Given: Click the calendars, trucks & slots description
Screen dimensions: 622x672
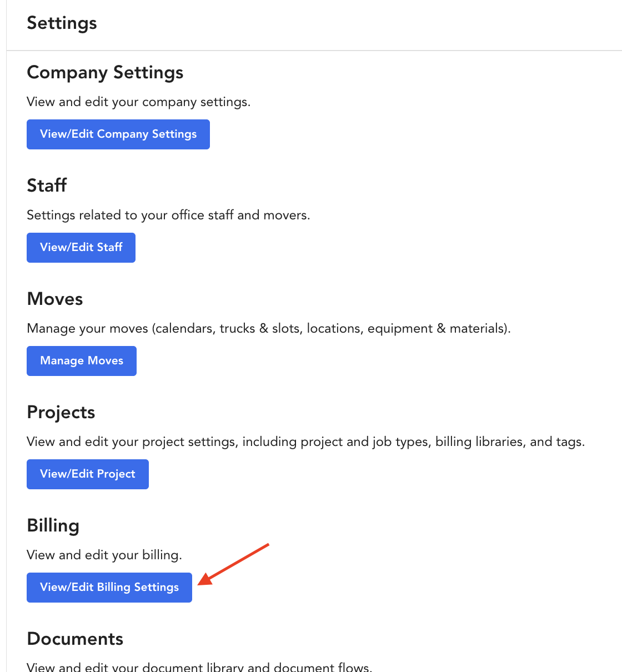Looking at the screenshot, I should [x=269, y=329].
